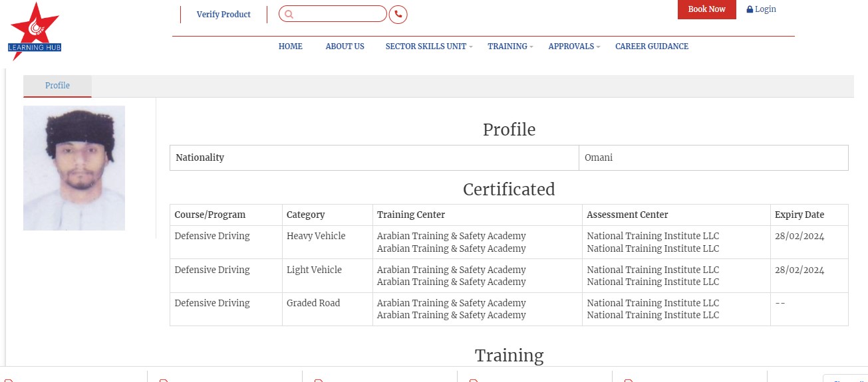Expand the TRAINING dropdown menu

509,47
